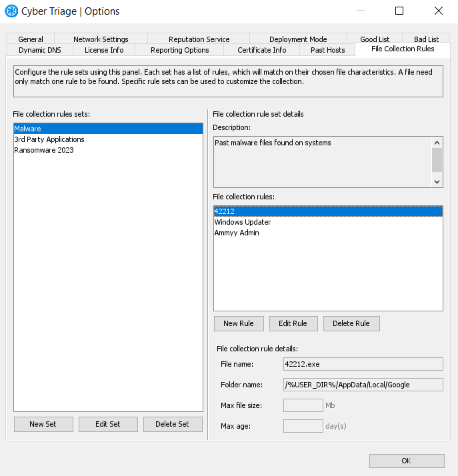Image resolution: width=458 pixels, height=476 pixels.
Task: Select the 3rd Party Applications rule set
Action: pos(109,139)
